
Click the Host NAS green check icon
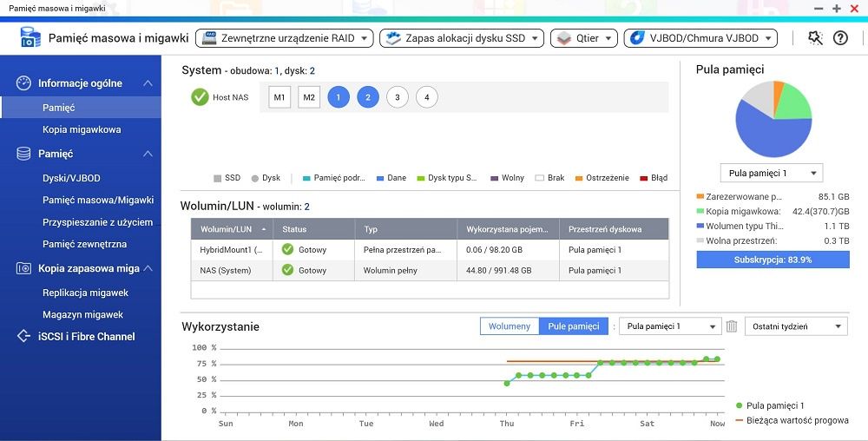[x=200, y=97]
